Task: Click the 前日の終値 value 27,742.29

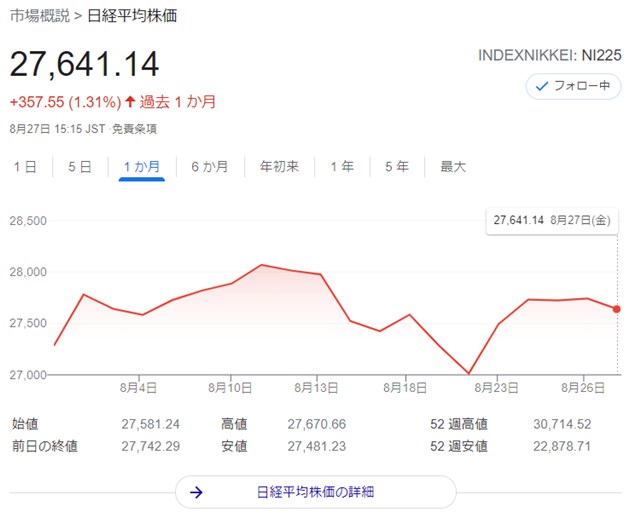Action: 150,446
